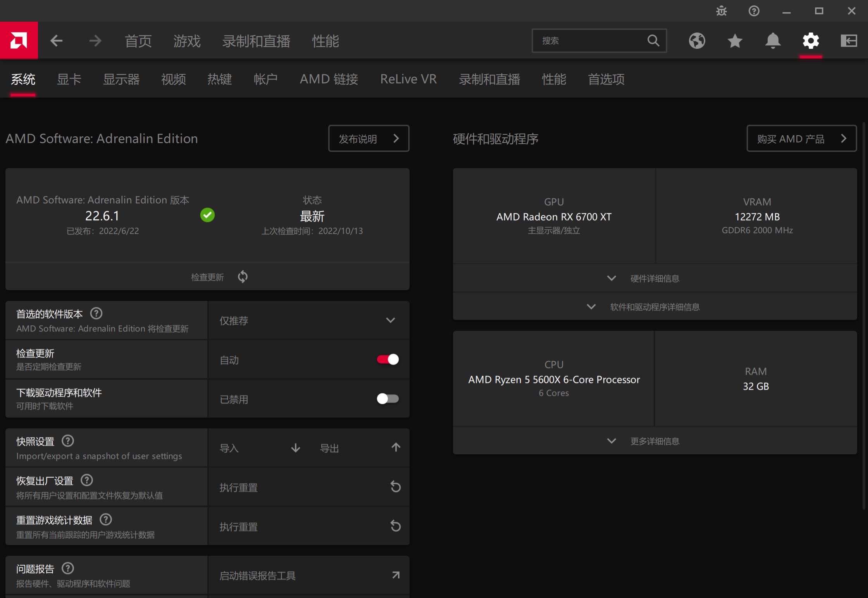Click the launch arrow for 启动错误报告工具
868x598 pixels.
[396, 575]
